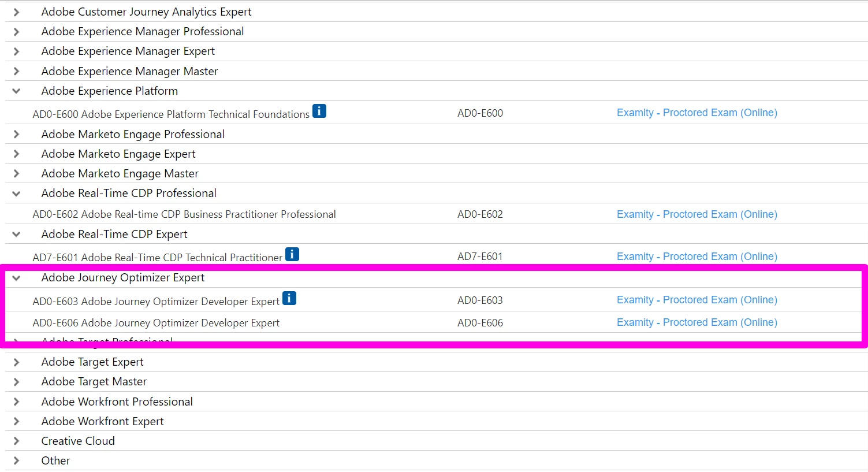Expand the Other section
The width and height of the screenshot is (868, 472).
(x=16, y=460)
